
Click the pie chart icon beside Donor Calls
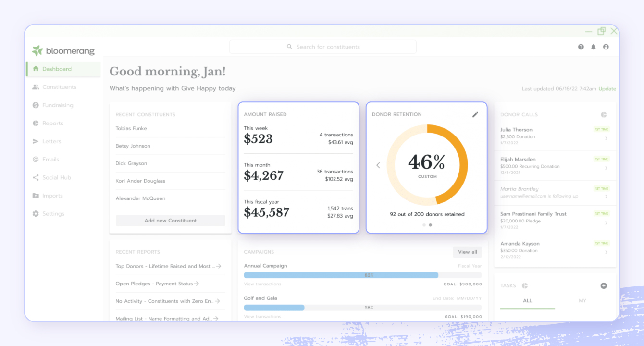604,115
